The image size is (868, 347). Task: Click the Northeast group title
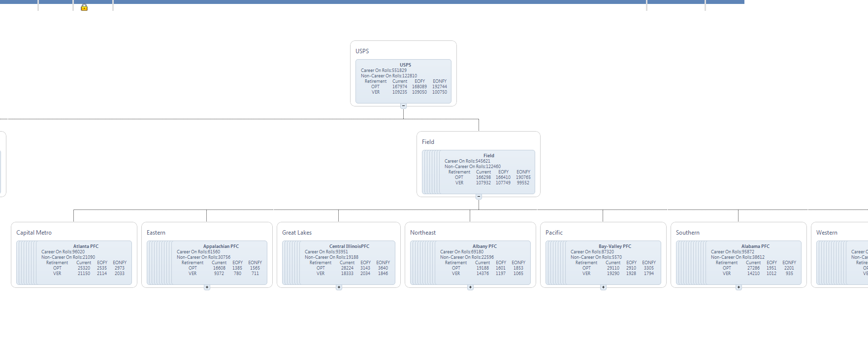(x=423, y=233)
